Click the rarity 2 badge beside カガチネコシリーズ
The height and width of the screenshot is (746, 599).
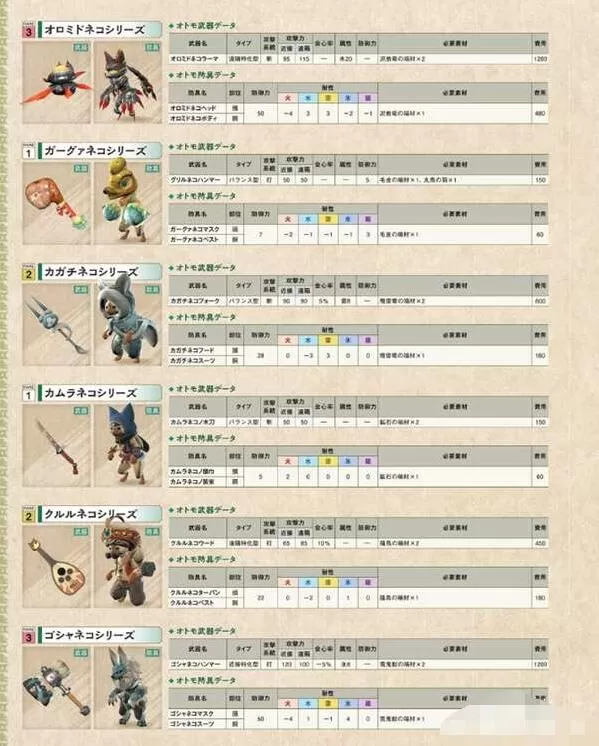[29, 274]
